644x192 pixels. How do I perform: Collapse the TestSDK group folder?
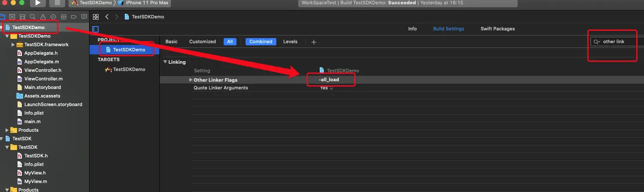point(7,147)
